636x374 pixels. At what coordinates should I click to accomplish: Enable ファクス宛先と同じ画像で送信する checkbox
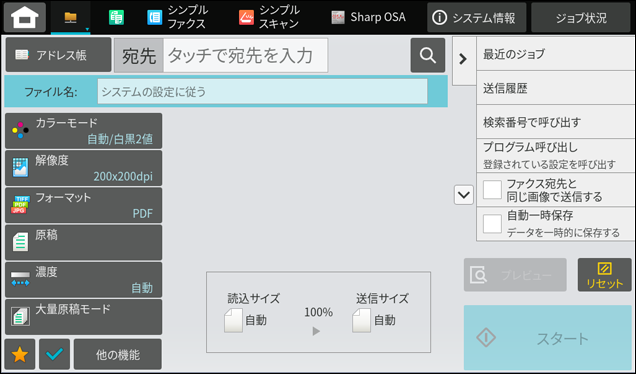click(492, 190)
